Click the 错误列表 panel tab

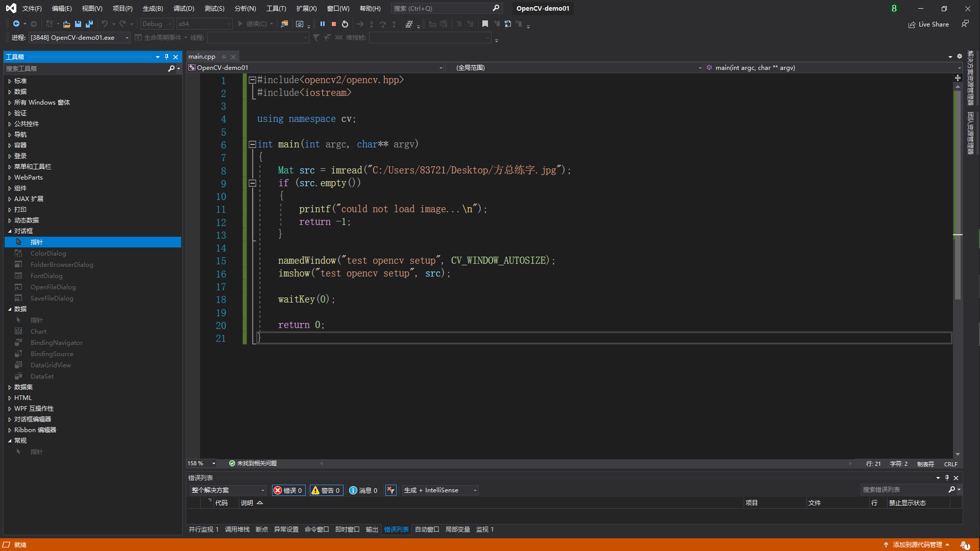(x=397, y=529)
